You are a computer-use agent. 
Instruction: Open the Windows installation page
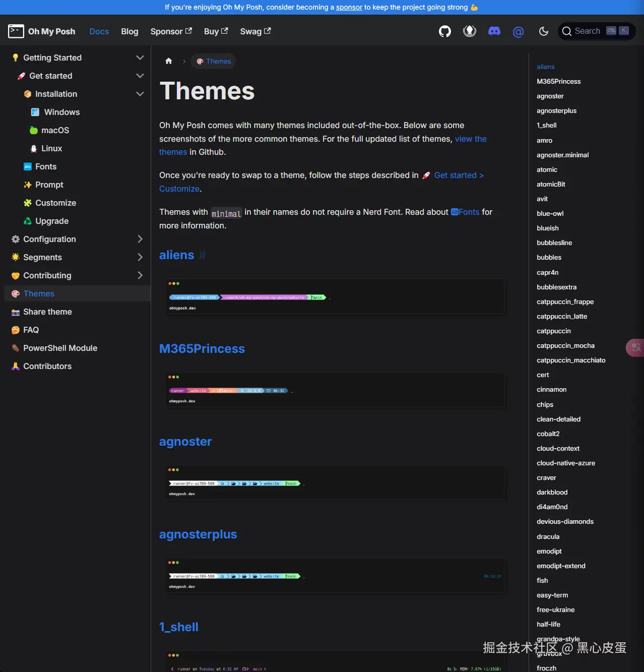pyautogui.click(x=61, y=112)
